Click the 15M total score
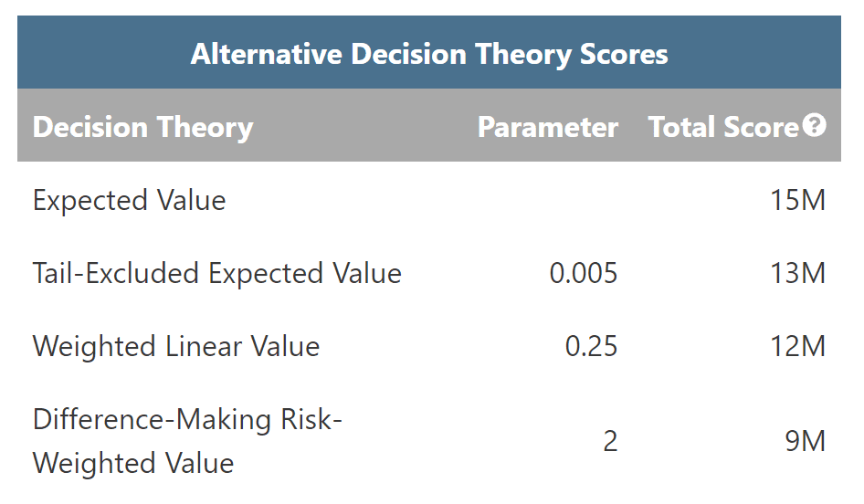The height and width of the screenshot is (504, 864). 797,200
